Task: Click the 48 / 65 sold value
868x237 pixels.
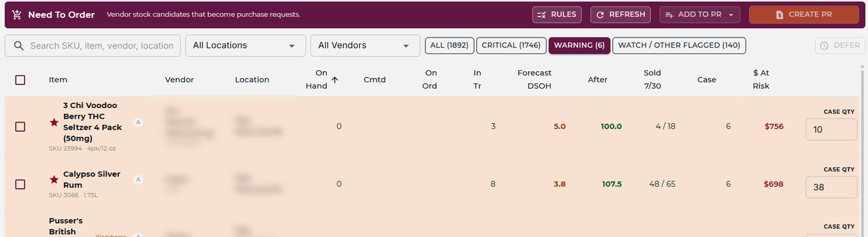Action: [x=662, y=184]
